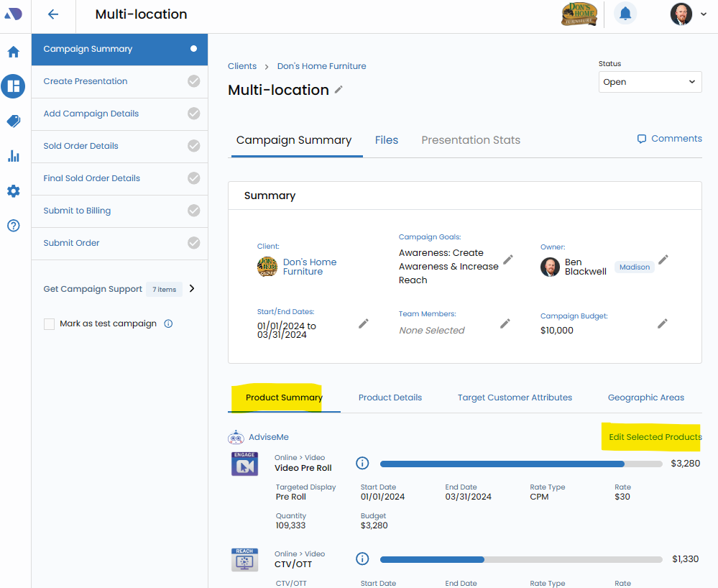Open the Status dropdown showing Open

[650, 82]
